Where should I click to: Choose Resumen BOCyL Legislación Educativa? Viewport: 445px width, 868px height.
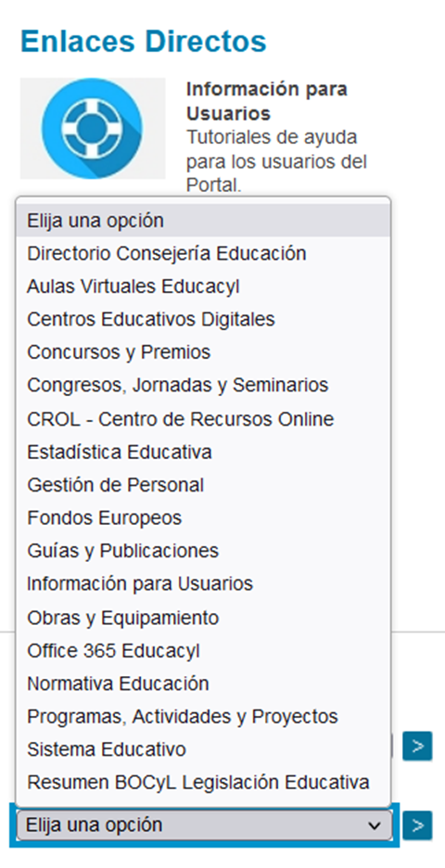[x=203, y=782]
